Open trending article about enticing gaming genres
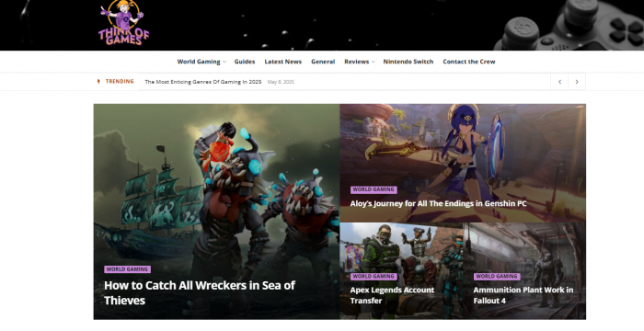The height and width of the screenshot is (331, 644). click(x=203, y=82)
